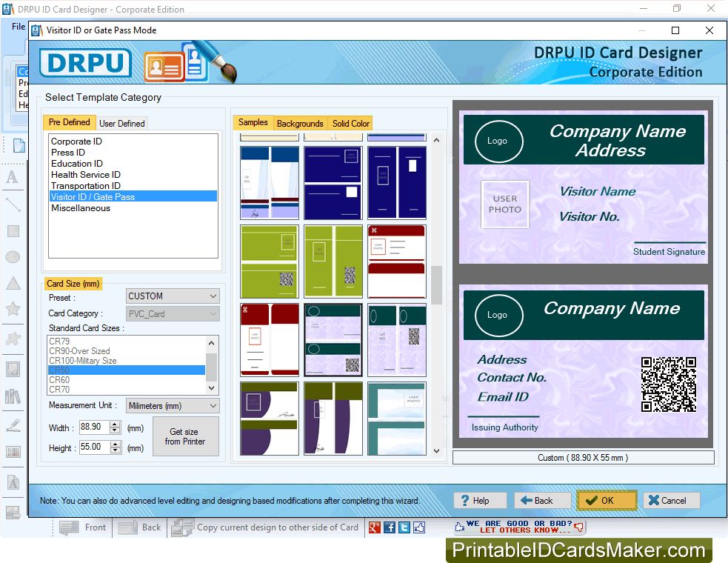This screenshot has width=728, height=563.
Task: Select the Rectangle shape tool
Action: 13,231
